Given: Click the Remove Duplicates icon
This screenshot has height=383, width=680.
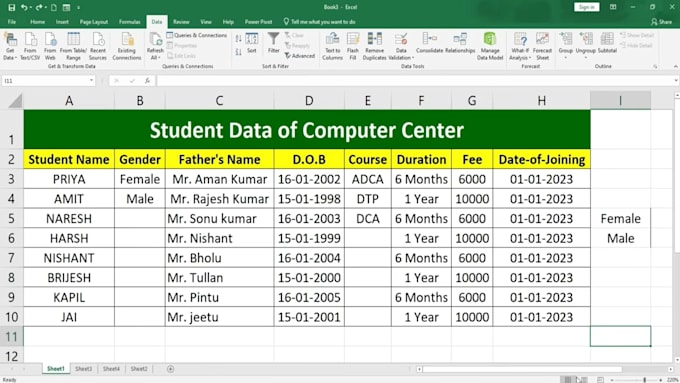Looking at the screenshot, I should pyautogui.click(x=374, y=46).
